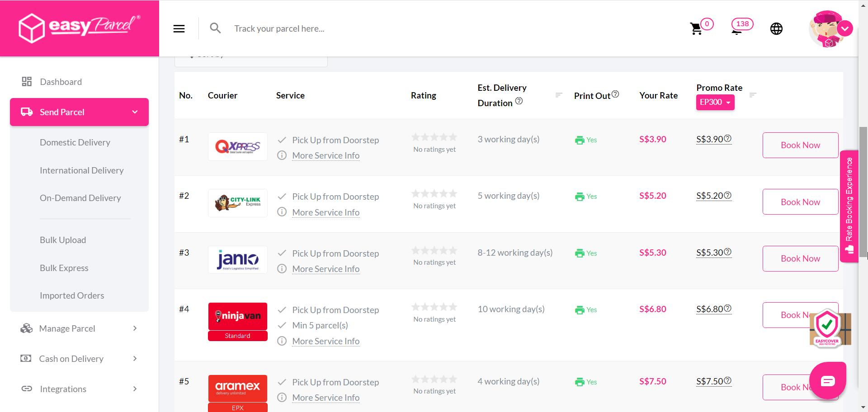Book Now for Qxpress
The height and width of the screenshot is (412, 868).
click(x=800, y=145)
